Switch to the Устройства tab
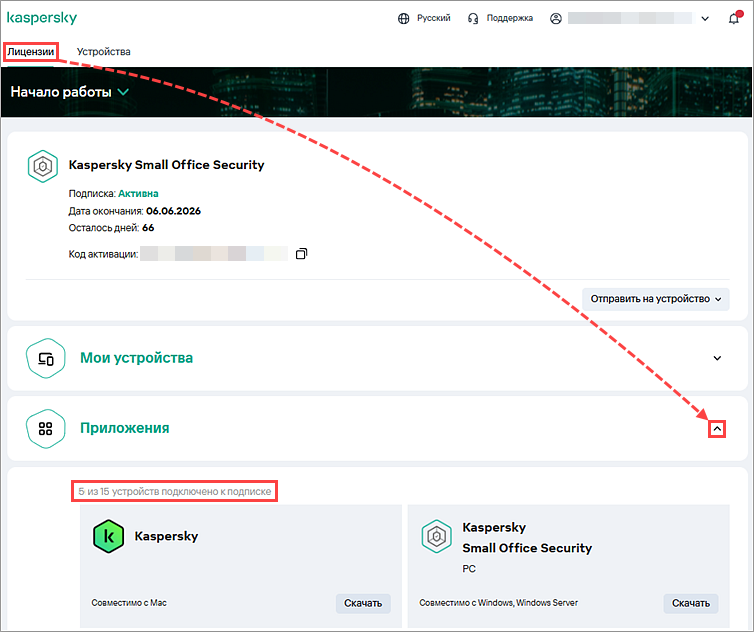The width and height of the screenshot is (754, 632). pos(103,51)
